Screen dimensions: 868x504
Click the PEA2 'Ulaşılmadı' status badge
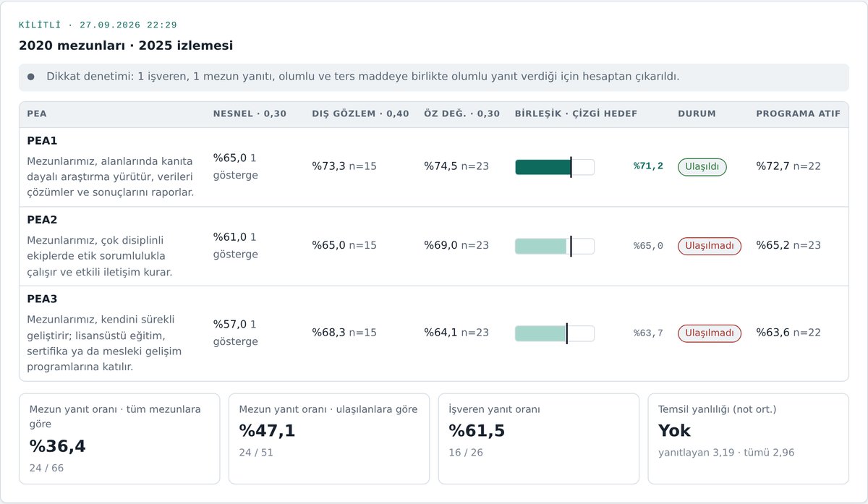[710, 246]
